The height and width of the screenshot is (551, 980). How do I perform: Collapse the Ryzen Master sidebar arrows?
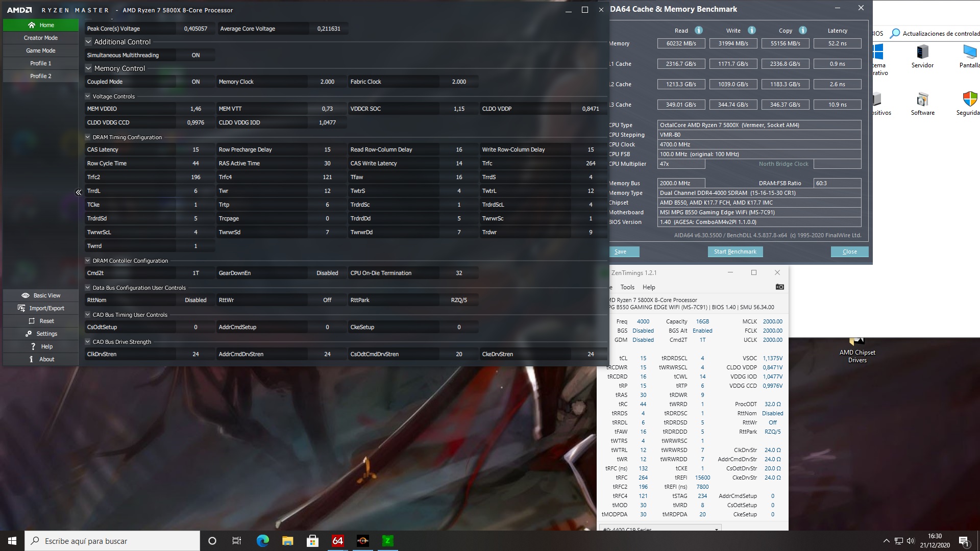(x=79, y=192)
